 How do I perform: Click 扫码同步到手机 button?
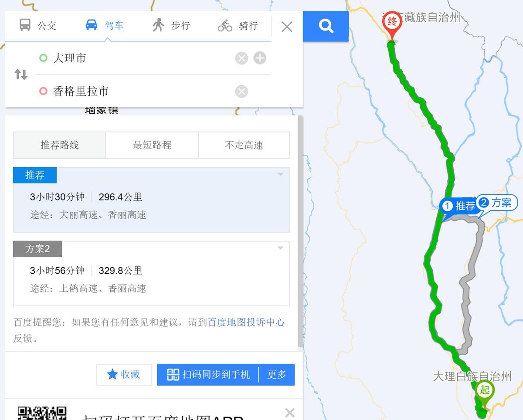[x=208, y=375]
